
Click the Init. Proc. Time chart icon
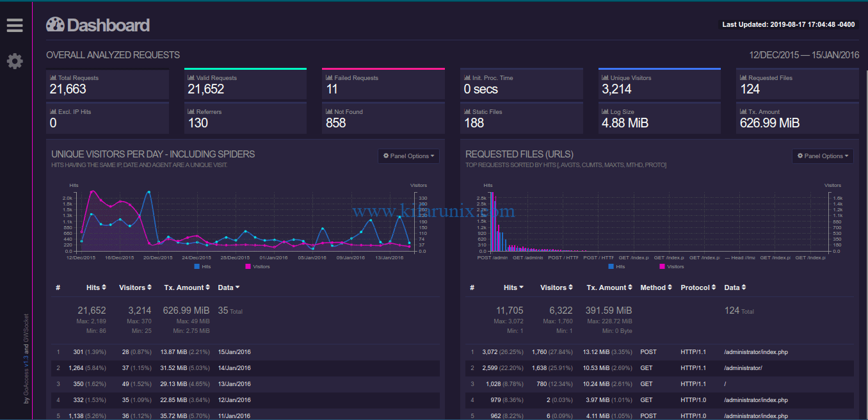(467, 77)
